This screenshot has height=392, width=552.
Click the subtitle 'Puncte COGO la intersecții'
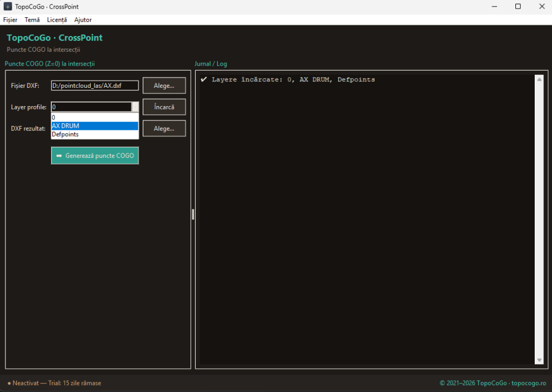coord(43,50)
